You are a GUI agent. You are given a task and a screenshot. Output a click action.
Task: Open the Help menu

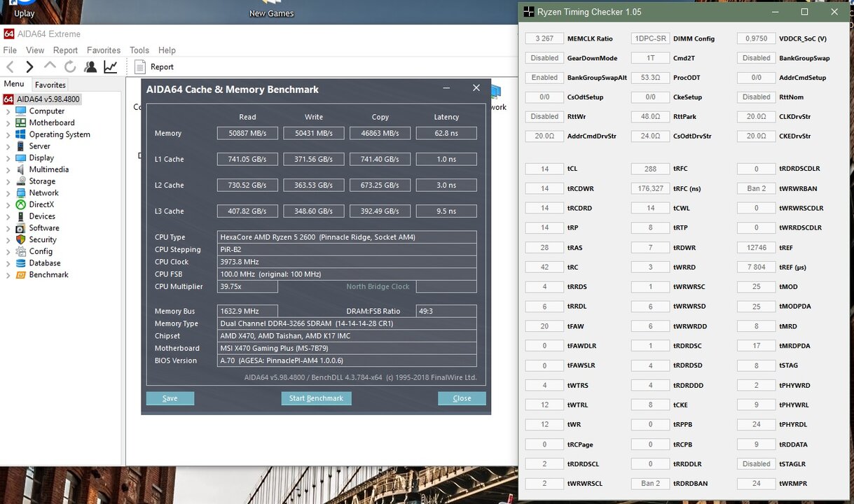point(167,50)
